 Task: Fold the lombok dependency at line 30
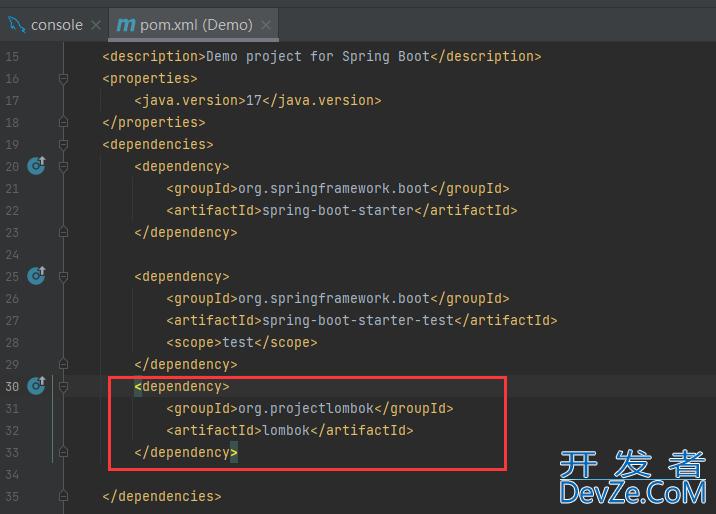[x=63, y=387]
